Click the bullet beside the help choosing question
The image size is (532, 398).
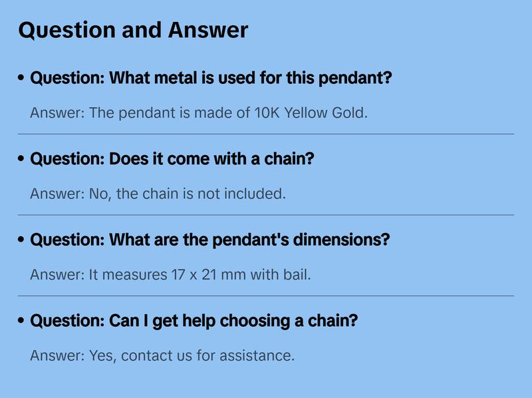[x=22, y=321]
